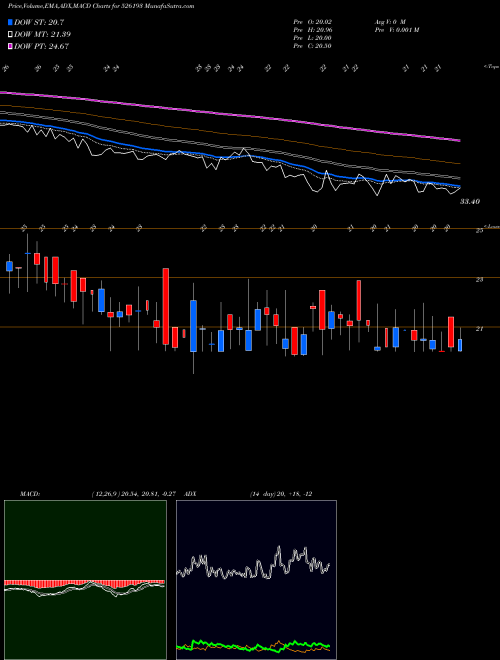Screen dimensions: 500x660
Task: Click the chart title mentioning MunafaSutra.com
Action: tap(101, 6)
